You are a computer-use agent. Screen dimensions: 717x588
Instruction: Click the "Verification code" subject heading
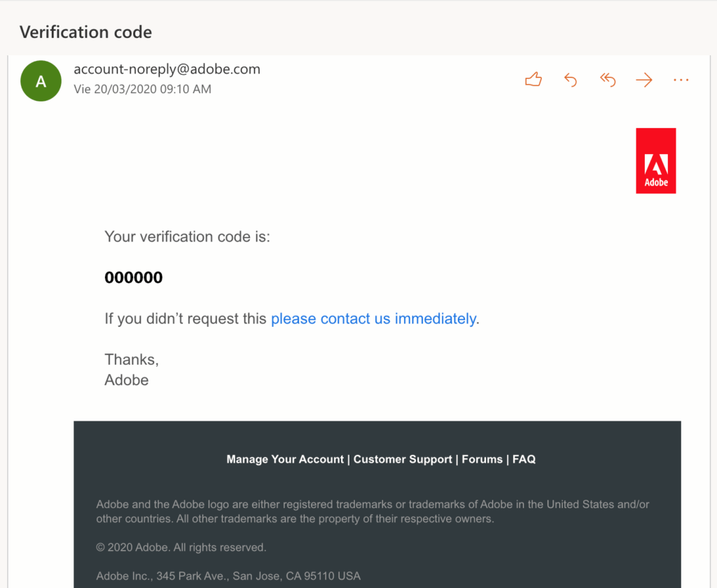pyautogui.click(x=85, y=32)
